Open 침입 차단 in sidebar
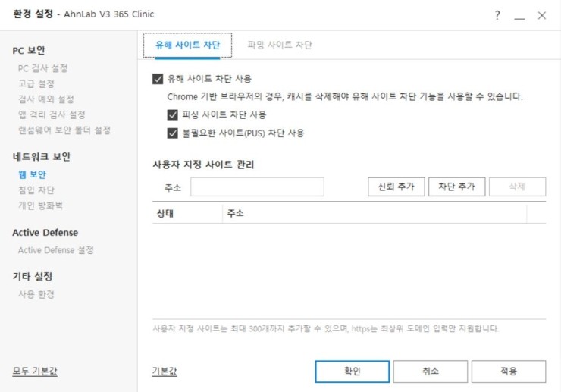Screen dimensions: 561x392 pyautogui.click(x=36, y=190)
